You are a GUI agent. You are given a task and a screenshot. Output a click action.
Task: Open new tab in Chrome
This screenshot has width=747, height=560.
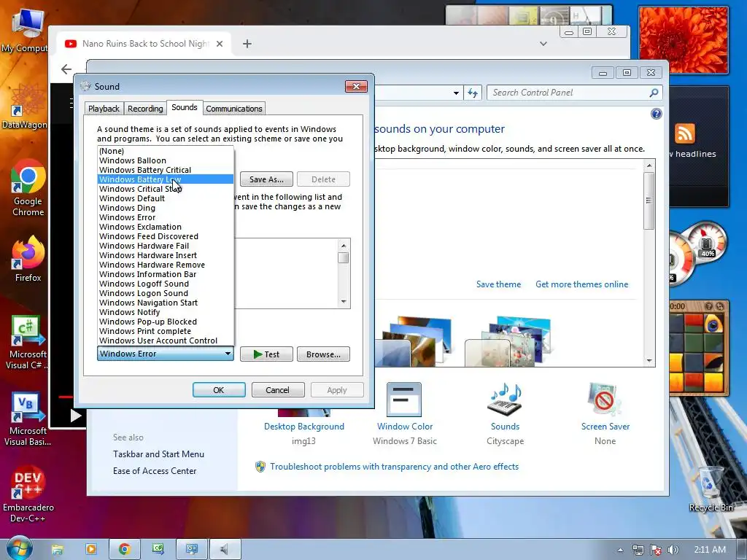click(247, 44)
